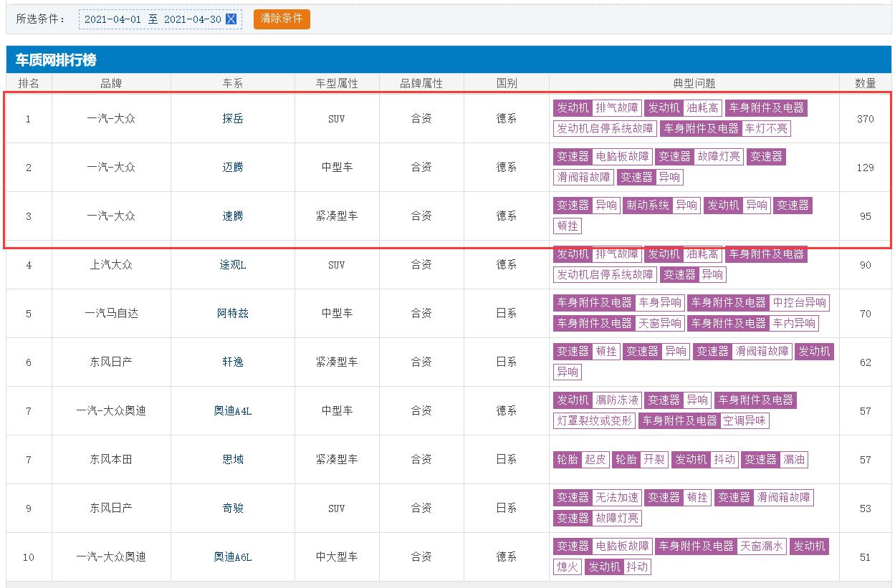Open the 思域 series link
Viewport: 895px width, 588px height.
(233, 460)
